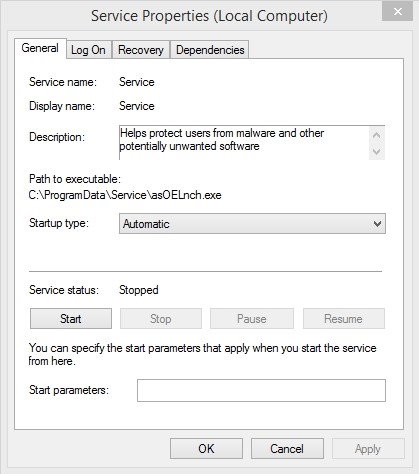This screenshot has width=419, height=474.
Task: Click the Description scroll down arrow
Action: 377,152
